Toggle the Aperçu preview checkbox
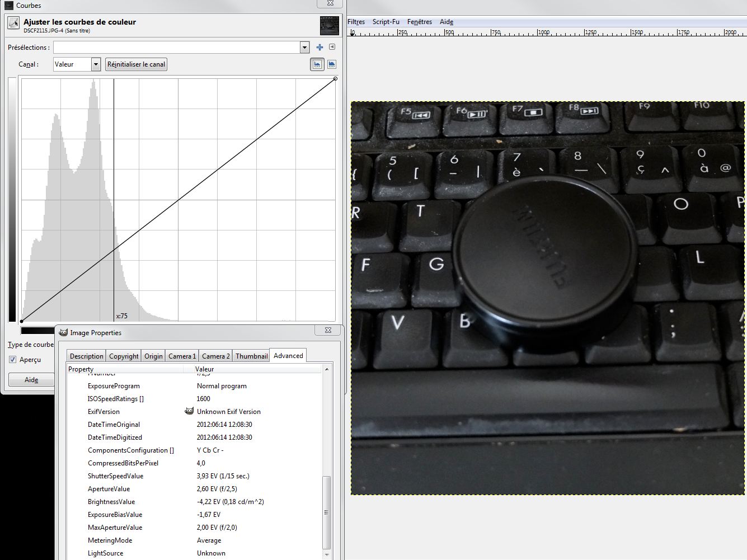 point(13,360)
